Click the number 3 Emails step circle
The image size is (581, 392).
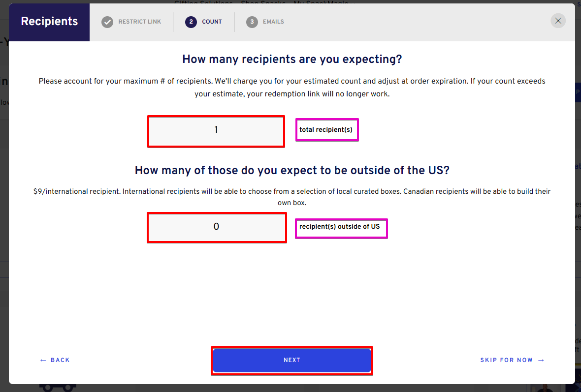[252, 22]
